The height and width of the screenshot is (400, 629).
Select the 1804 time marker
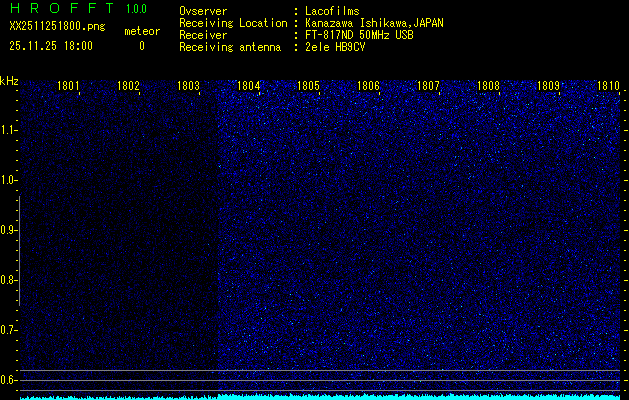click(x=248, y=87)
